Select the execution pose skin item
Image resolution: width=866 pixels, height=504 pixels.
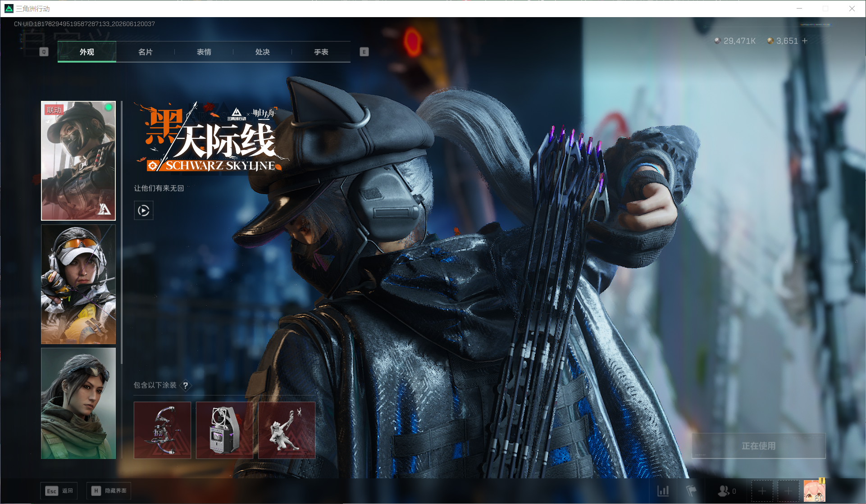[x=287, y=430]
